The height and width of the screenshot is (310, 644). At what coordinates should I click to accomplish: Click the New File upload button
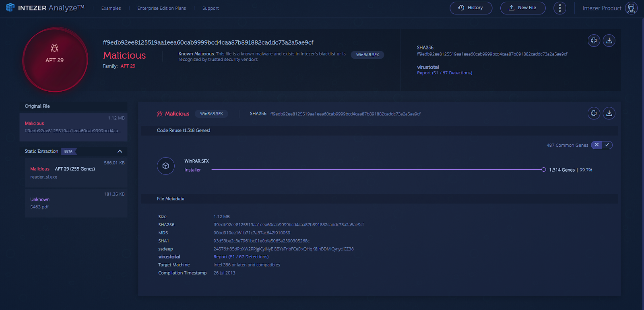[x=523, y=8]
